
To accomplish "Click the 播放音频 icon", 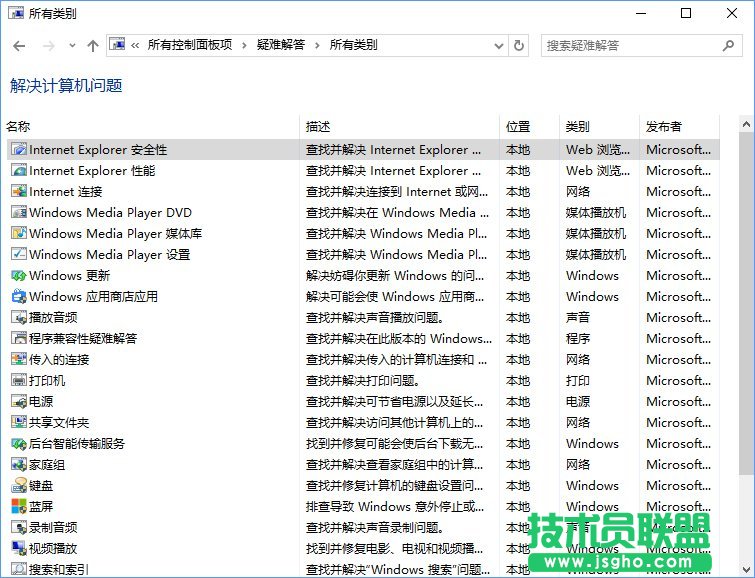I will click(x=19, y=317).
